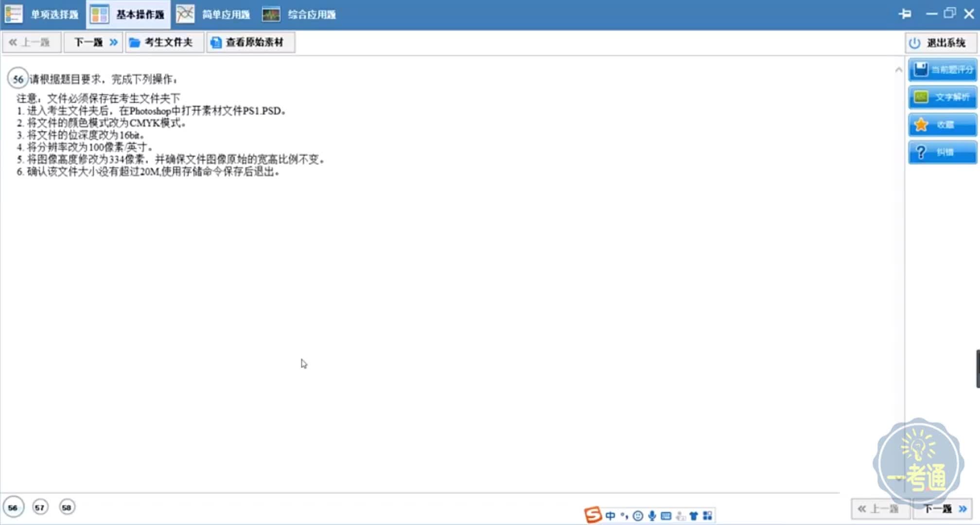Select the 基本操作题 tab
Viewport: 980px width, 525px height.
[128, 14]
